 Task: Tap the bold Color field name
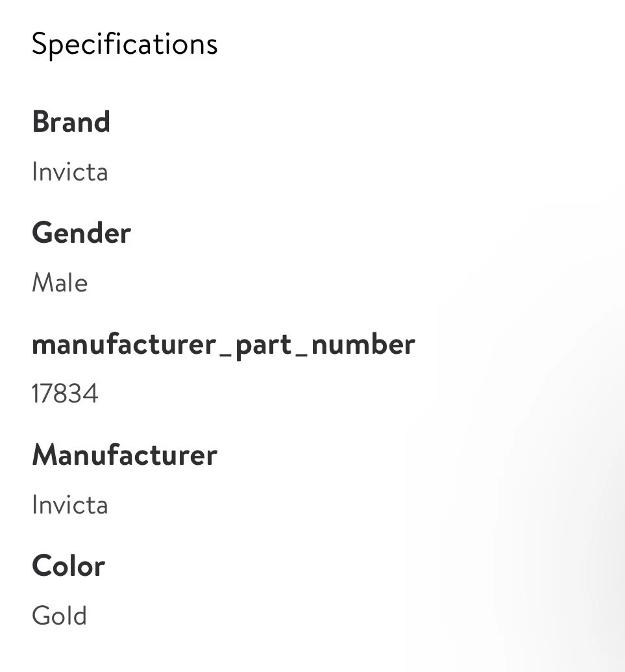pos(68,566)
